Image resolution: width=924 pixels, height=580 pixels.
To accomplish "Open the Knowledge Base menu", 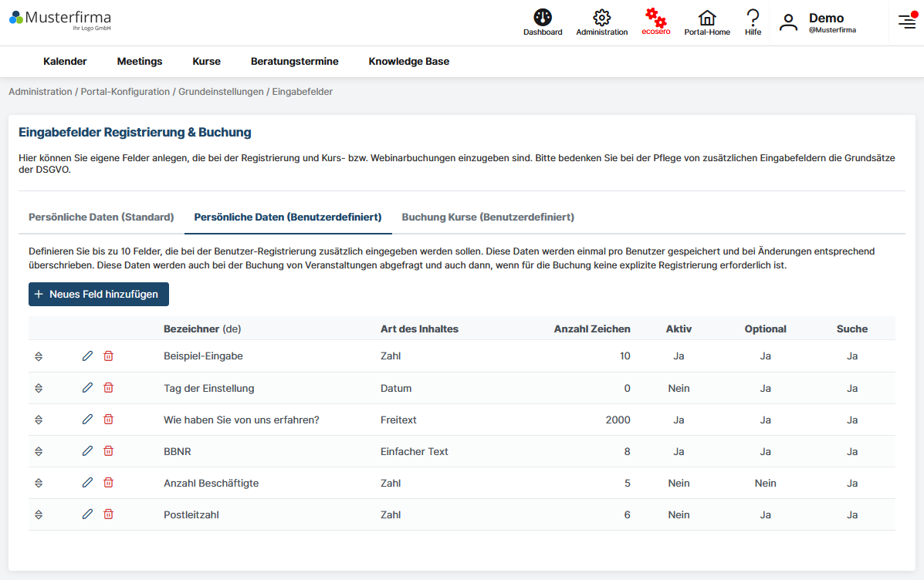I will 409,61.
